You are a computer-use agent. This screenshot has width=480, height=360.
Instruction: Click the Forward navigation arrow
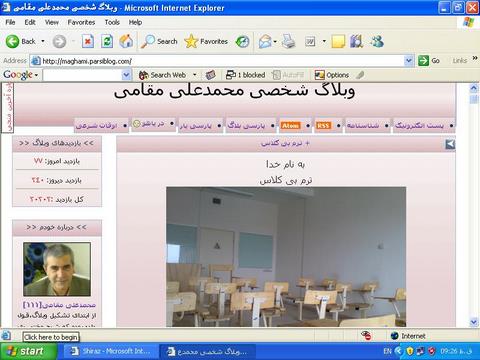(59, 41)
